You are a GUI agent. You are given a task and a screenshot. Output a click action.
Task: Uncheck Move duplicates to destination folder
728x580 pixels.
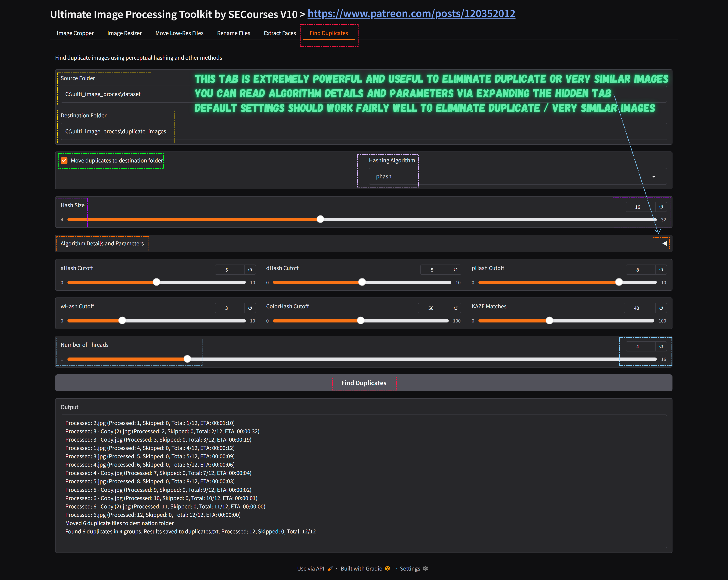pos(64,161)
